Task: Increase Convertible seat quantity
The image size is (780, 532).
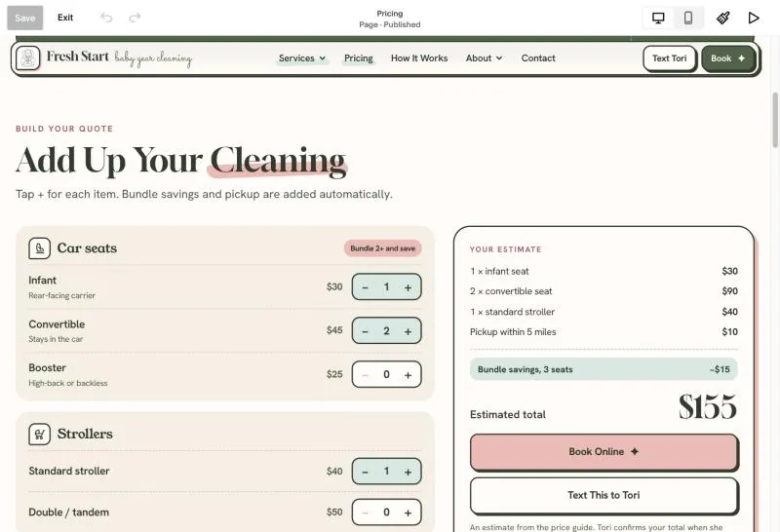Action: point(408,331)
